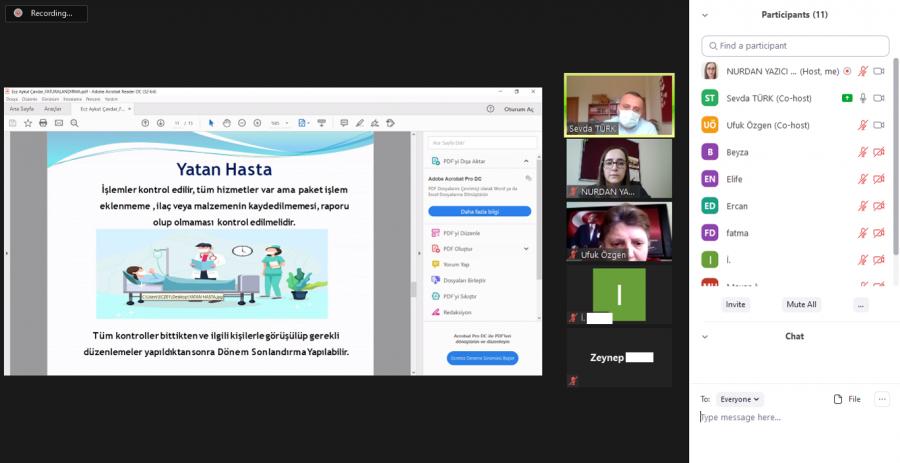Viewport: 900px width, 463px height.
Task: Click the email envelope icon in Acrobat toolbar
Action: tap(58, 123)
